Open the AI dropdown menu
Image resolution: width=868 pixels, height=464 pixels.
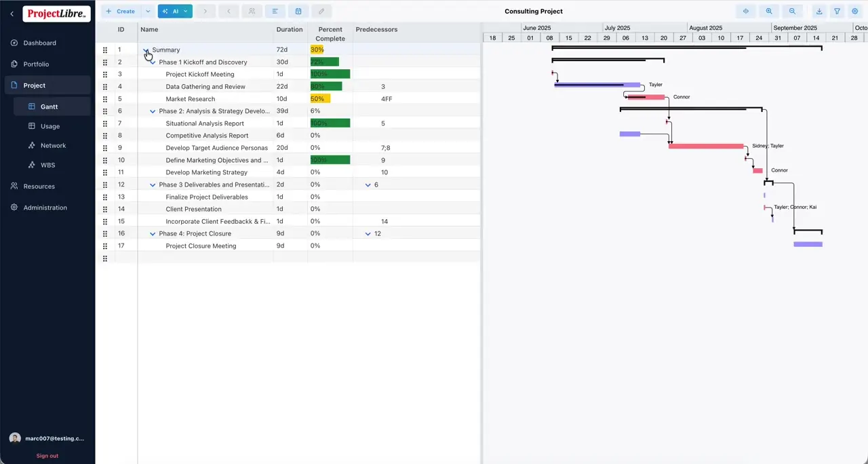pos(175,11)
